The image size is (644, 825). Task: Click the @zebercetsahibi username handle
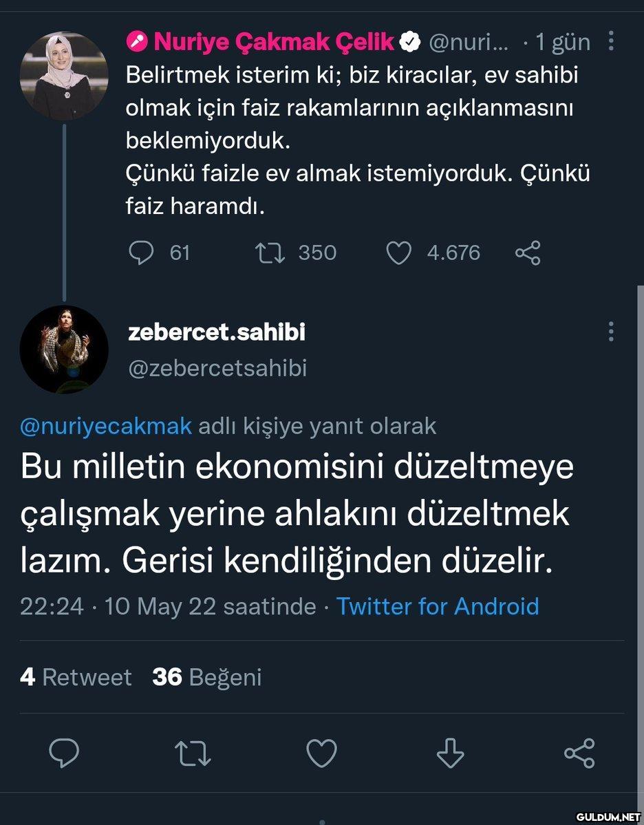(x=217, y=368)
